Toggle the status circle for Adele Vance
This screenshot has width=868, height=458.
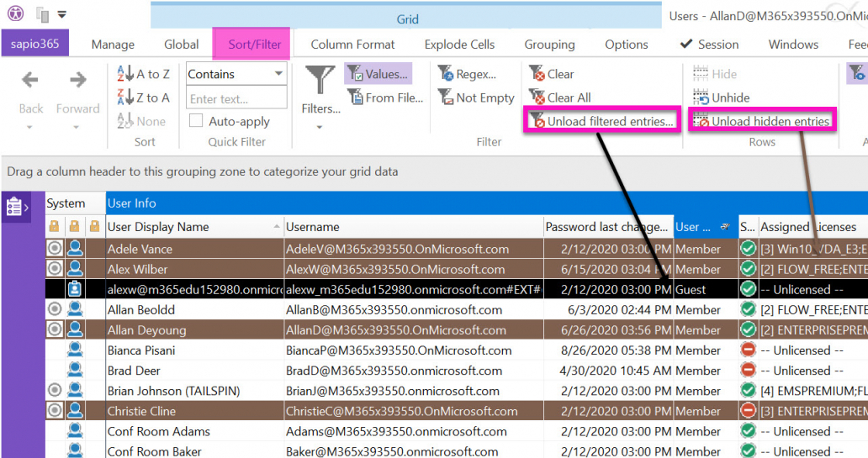click(x=54, y=249)
